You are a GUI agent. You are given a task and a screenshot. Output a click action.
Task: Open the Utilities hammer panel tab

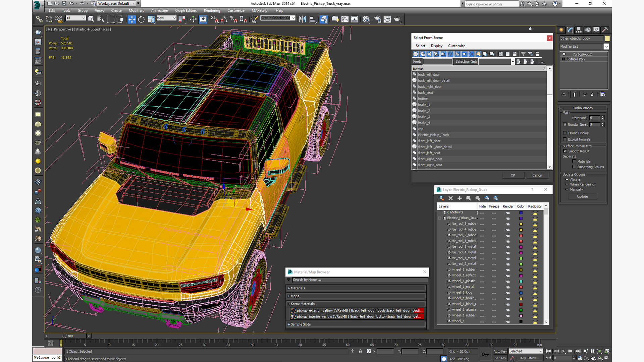(x=605, y=30)
